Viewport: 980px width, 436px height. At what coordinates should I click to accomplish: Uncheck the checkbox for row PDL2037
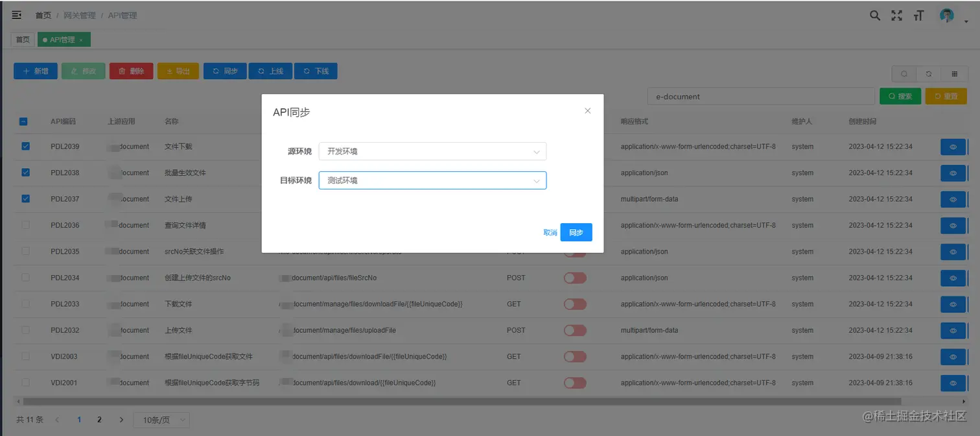(x=26, y=199)
